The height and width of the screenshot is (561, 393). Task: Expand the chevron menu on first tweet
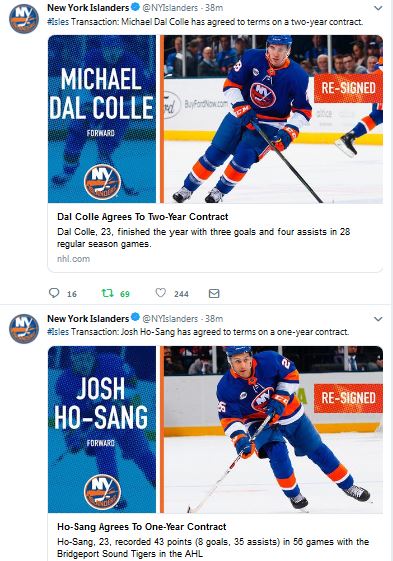378,8
